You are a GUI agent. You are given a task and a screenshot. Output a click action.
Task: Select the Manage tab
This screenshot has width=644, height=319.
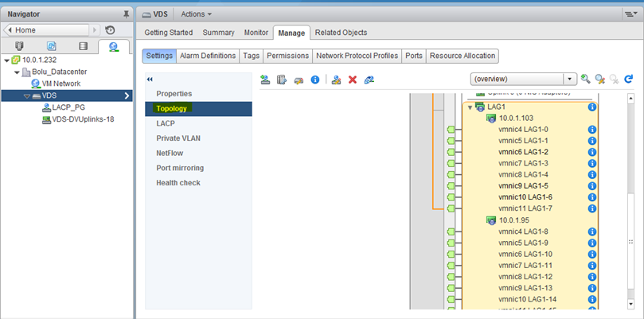(x=291, y=33)
